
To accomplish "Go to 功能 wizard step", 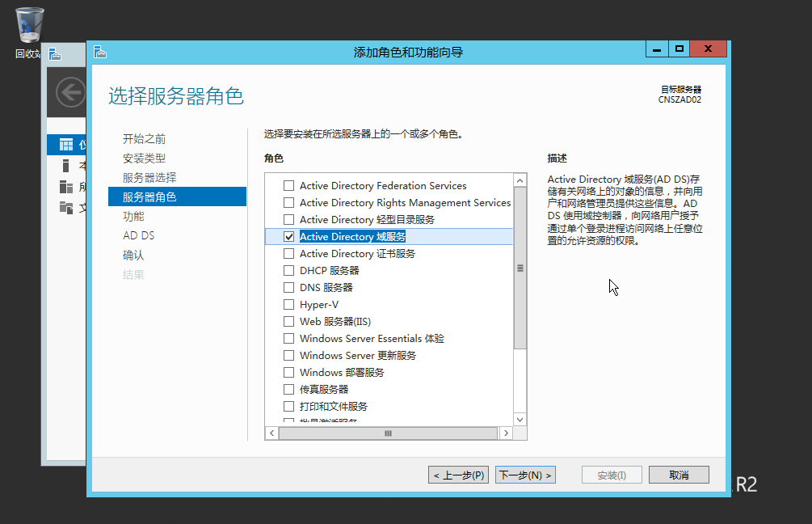I will 133,216.
